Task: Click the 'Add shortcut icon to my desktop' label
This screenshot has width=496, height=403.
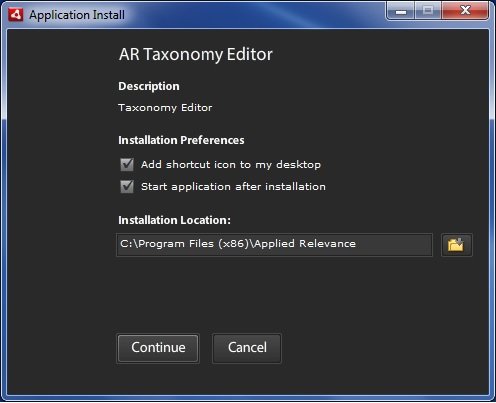Action: pos(231,165)
